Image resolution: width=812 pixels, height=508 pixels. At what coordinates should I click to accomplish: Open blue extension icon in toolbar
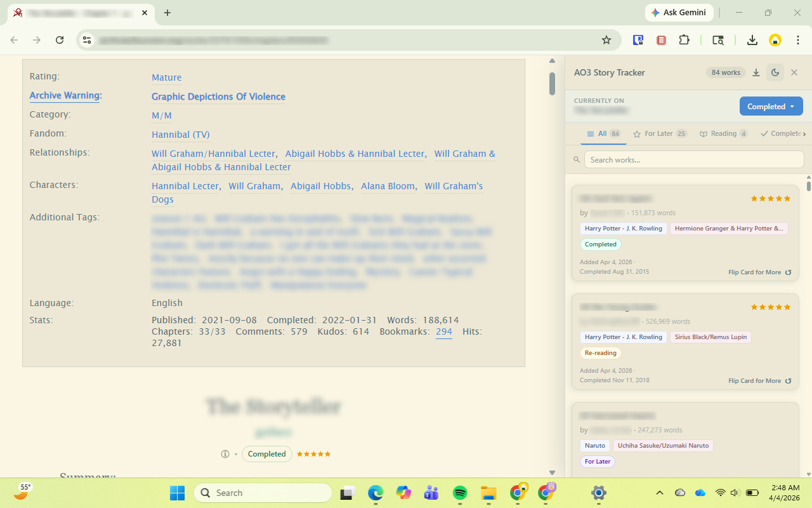click(638, 40)
